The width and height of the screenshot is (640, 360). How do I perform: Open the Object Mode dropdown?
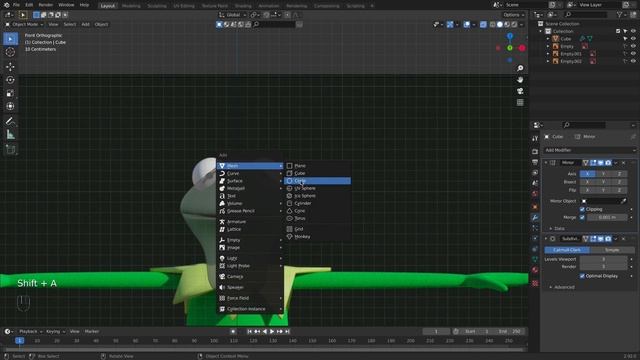(24, 24)
